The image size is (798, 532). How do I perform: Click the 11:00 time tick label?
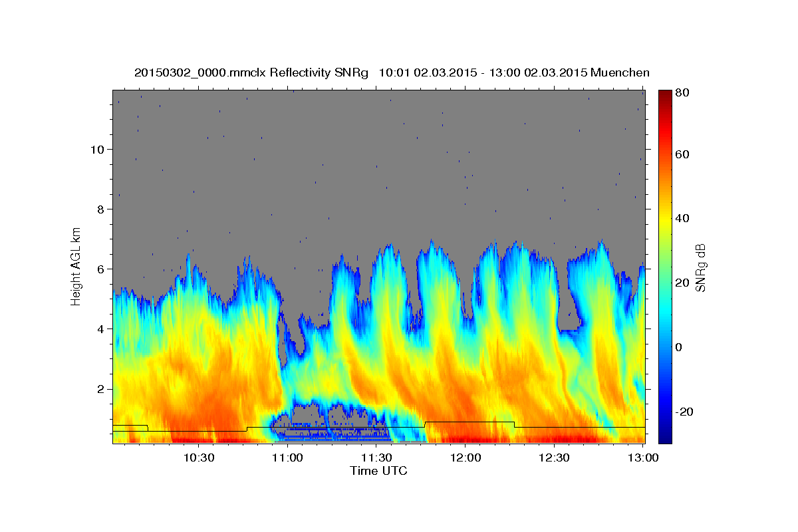click(288, 458)
